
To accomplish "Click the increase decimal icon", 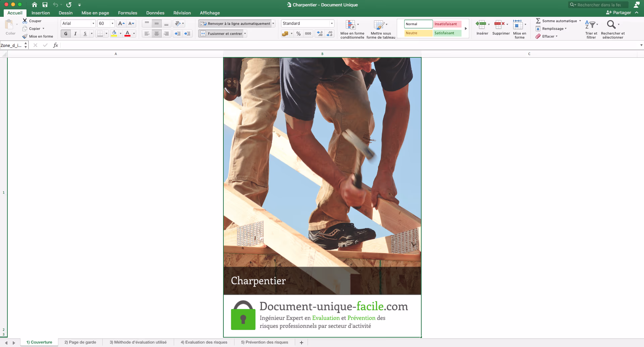I will tap(320, 34).
